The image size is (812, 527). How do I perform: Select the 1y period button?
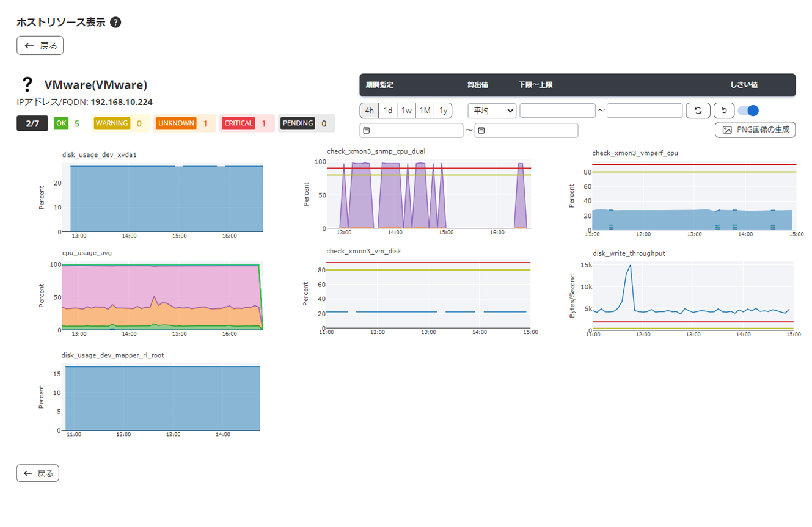tap(444, 111)
